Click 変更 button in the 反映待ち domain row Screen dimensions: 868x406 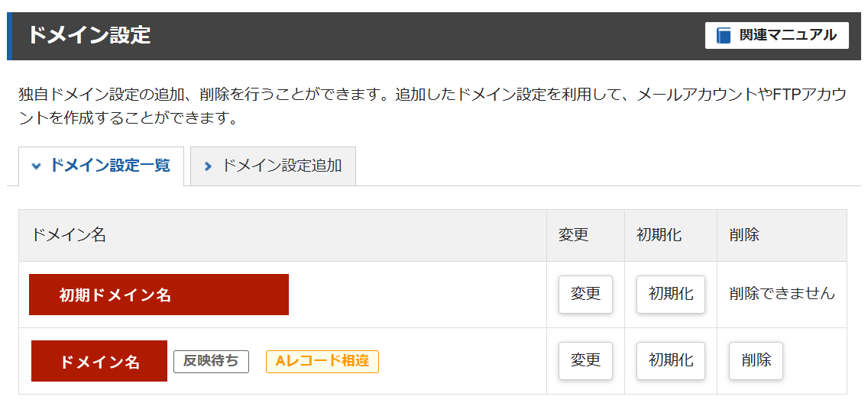coord(585,360)
